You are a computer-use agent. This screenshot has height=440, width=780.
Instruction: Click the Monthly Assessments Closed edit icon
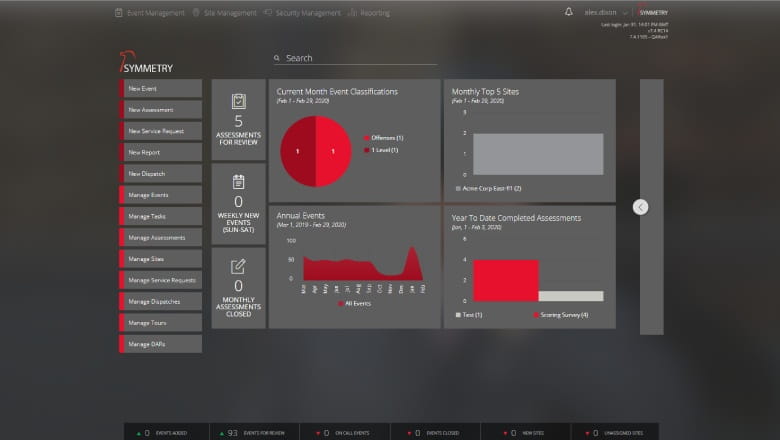point(238,266)
